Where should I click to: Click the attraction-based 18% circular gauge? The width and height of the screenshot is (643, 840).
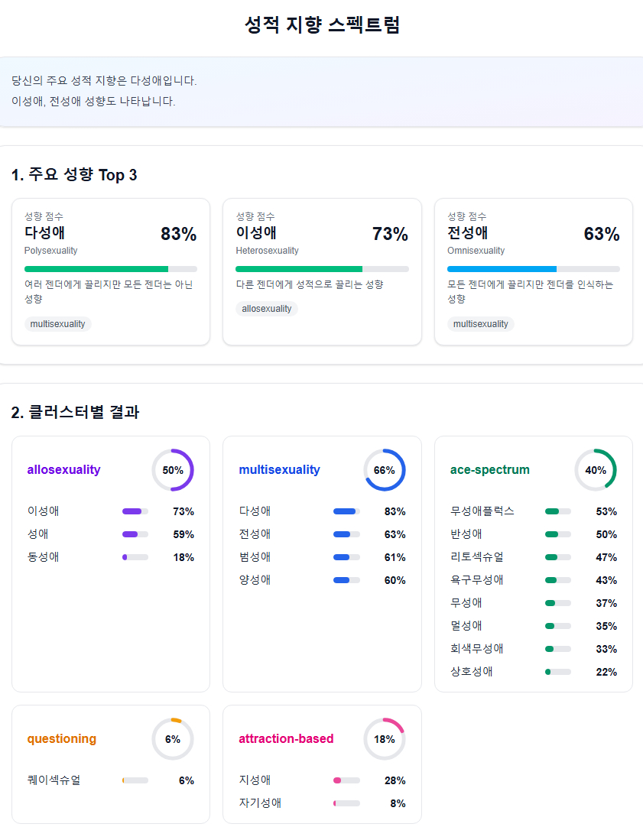coord(384,739)
